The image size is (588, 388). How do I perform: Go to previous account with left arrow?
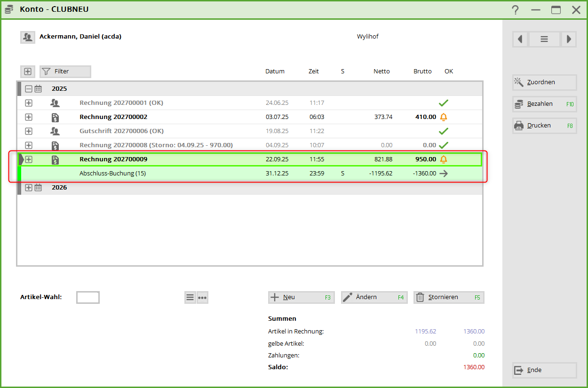[x=520, y=40]
